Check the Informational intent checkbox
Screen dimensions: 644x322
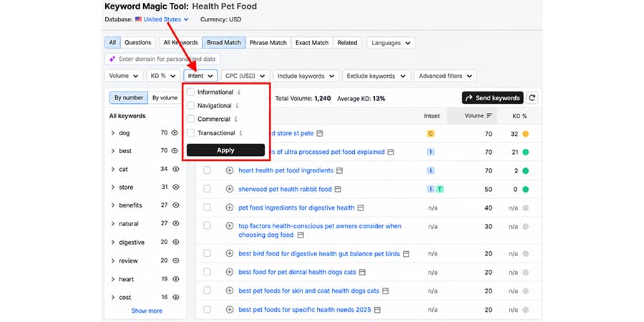coord(190,92)
